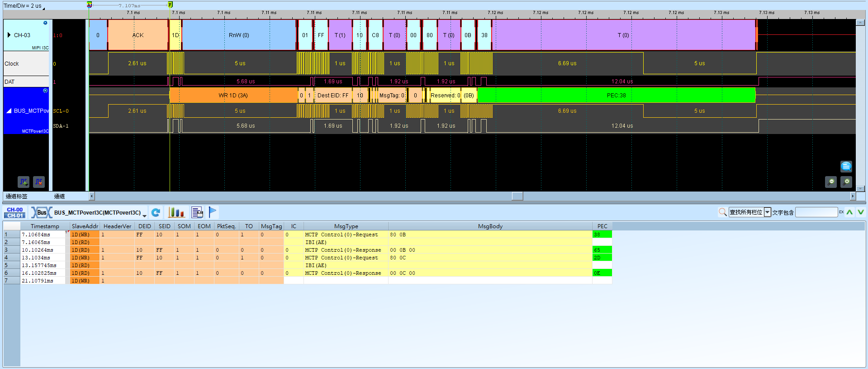Jump to previous search match
This screenshot has height=369, width=868.
pyautogui.click(x=850, y=212)
